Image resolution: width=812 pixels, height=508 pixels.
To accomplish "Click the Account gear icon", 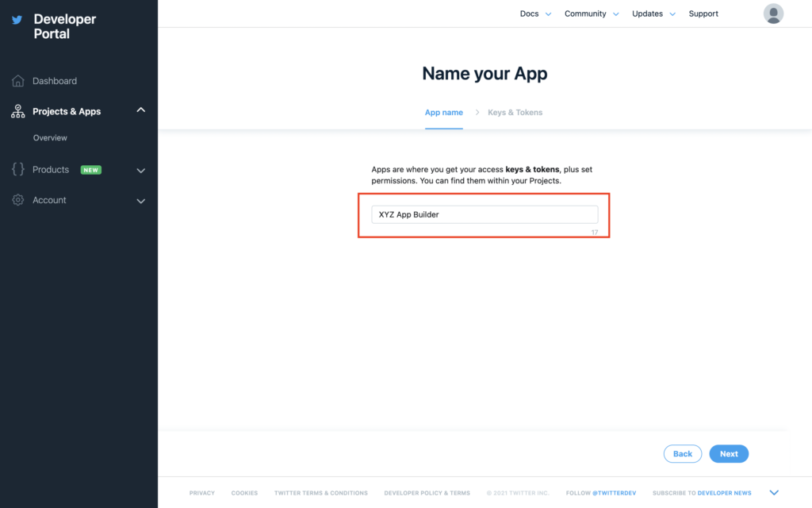I will tap(18, 200).
